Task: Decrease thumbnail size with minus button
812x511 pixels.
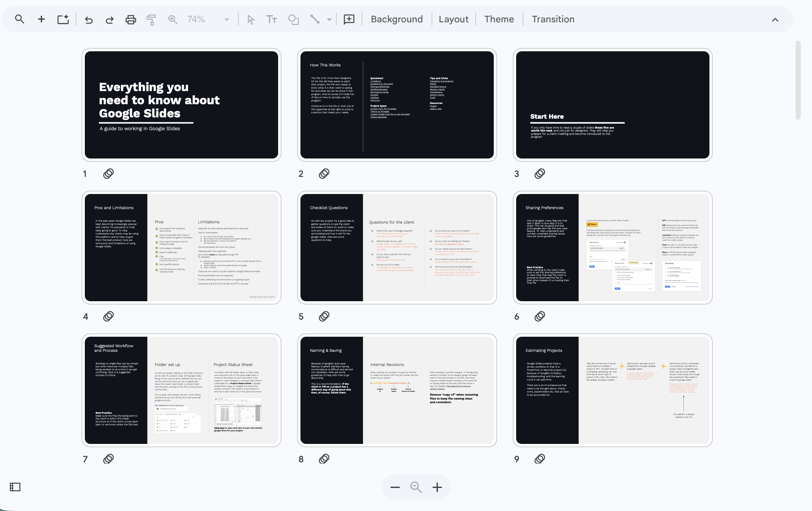Action: click(x=395, y=487)
